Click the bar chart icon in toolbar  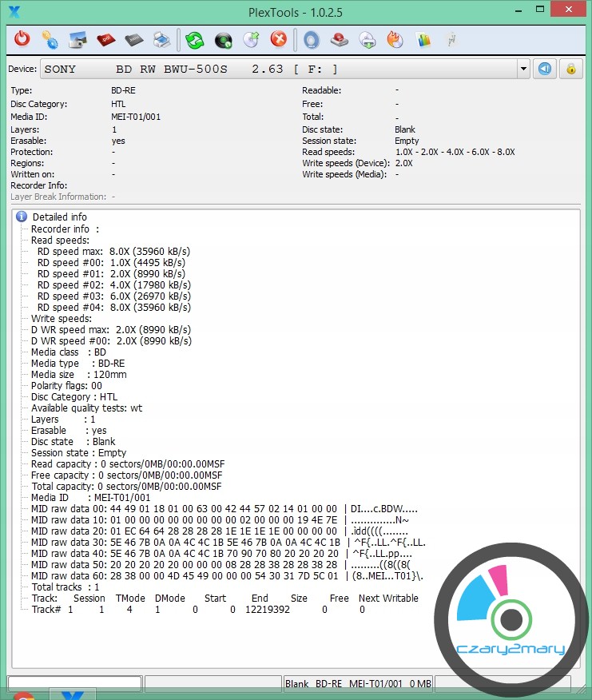pyautogui.click(x=423, y=39)
